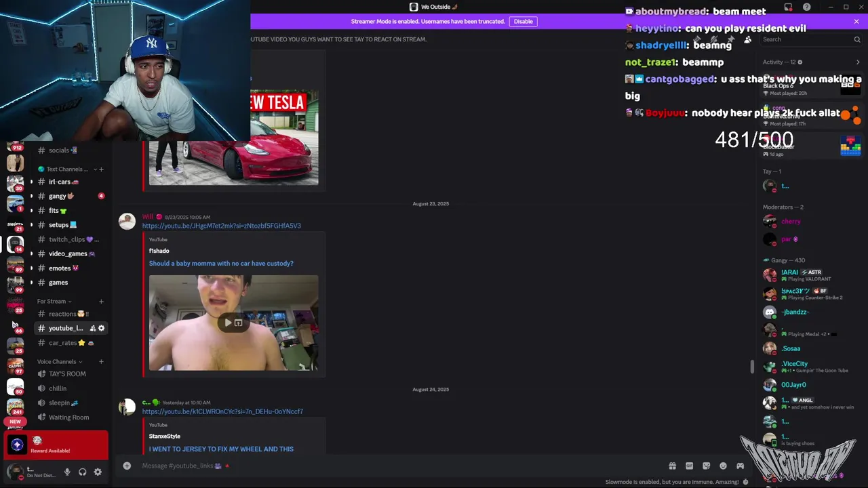Click the search magnifier icon
Viewport: 868px width, 488px height.
(x=856, y=39)
